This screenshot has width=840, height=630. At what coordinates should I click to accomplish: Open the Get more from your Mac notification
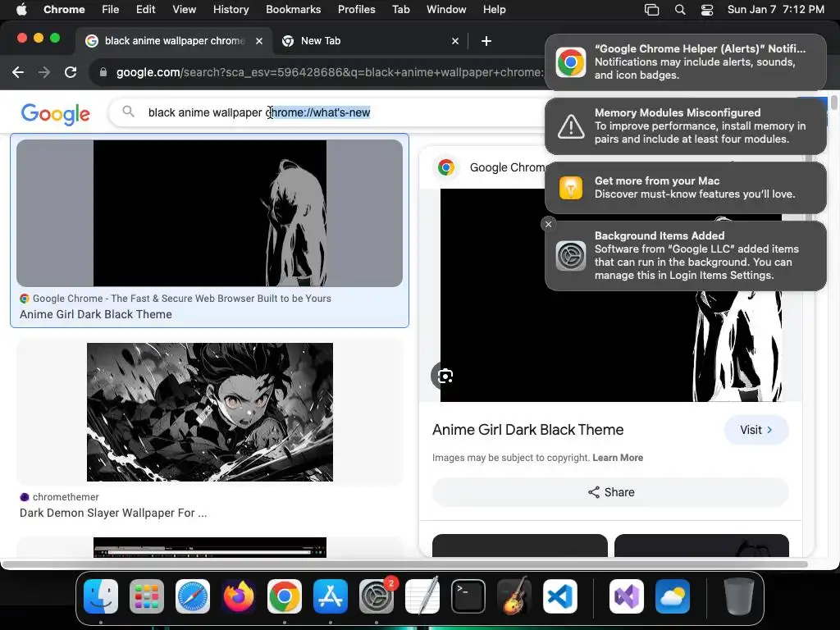pos(686,188)
